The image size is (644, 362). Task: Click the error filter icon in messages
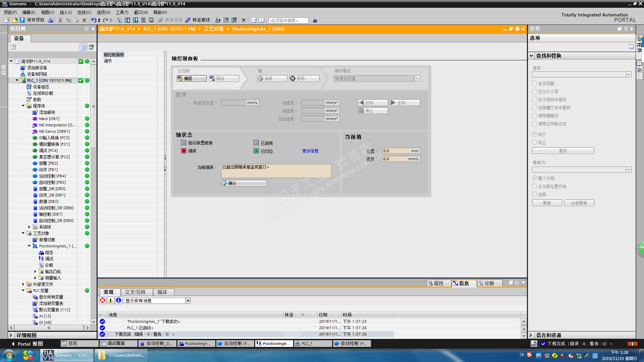tap(103, 301)
